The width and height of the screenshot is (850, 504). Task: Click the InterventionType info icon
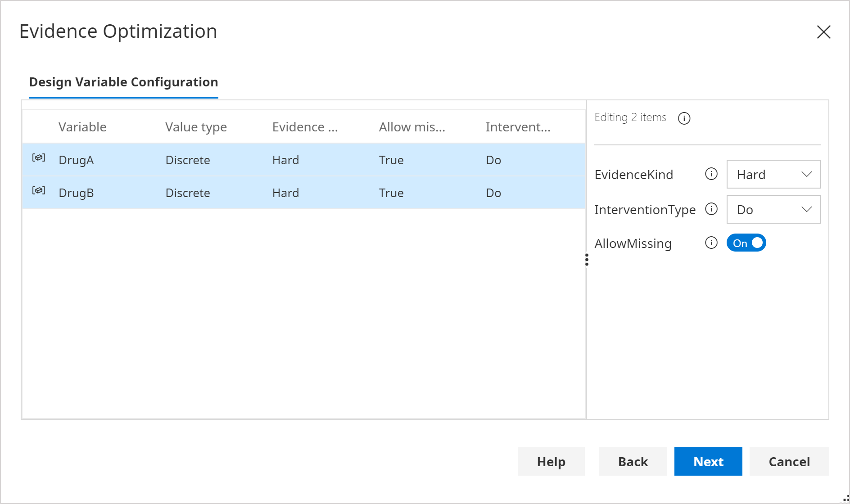coord(711,209)
